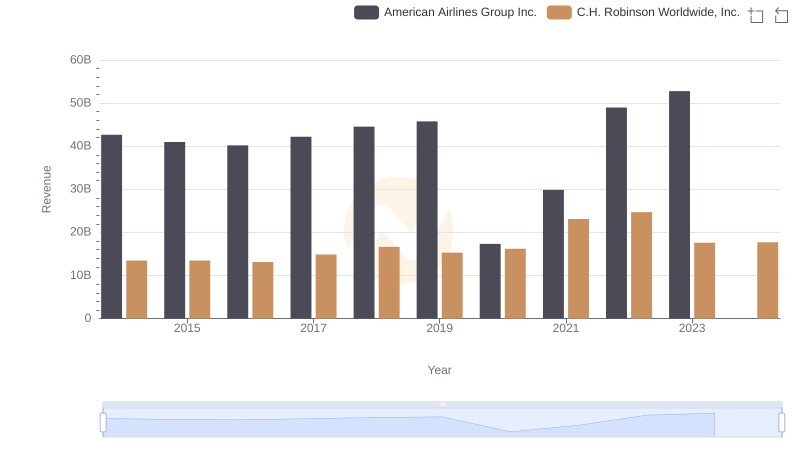The width and height of the screenshot is (800, 461).
Task: Click the 20B y-axis label
Action: (81, 232)
